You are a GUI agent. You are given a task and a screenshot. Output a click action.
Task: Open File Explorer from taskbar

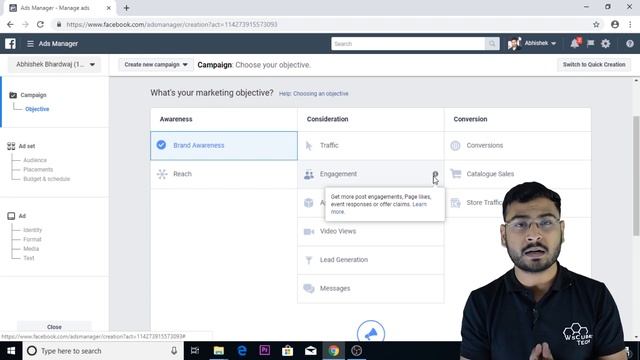(x=219, y=351)
